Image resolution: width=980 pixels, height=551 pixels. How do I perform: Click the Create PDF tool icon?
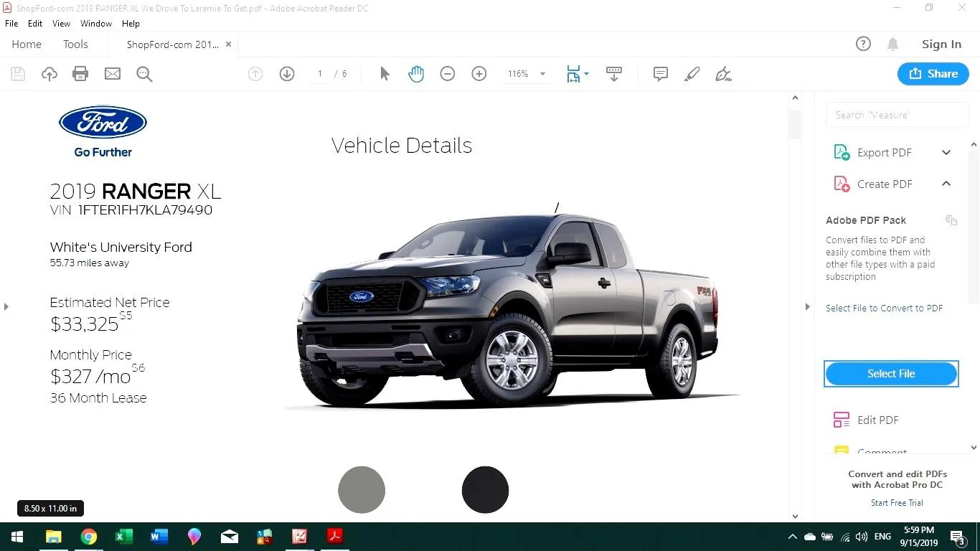(842, 184)
